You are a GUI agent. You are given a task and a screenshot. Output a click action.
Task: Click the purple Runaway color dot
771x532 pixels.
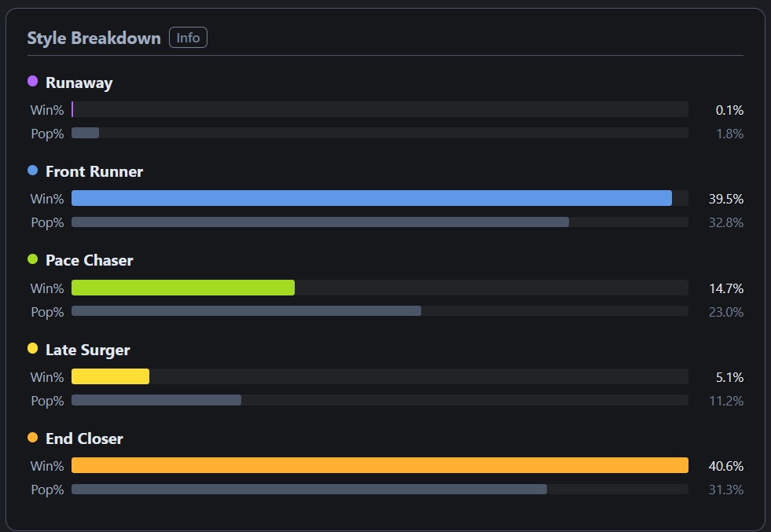32,81
